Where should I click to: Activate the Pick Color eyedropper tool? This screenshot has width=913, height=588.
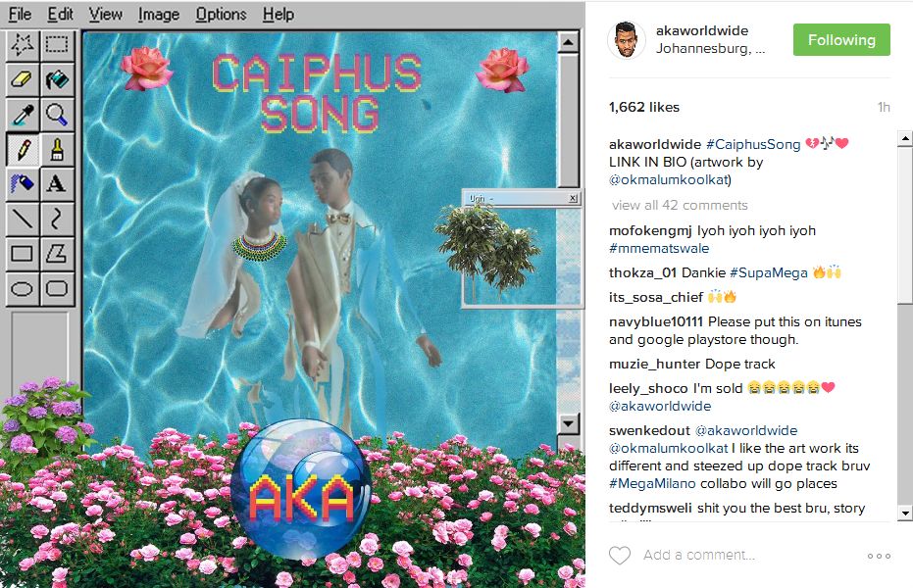click(x=23, y=115)
